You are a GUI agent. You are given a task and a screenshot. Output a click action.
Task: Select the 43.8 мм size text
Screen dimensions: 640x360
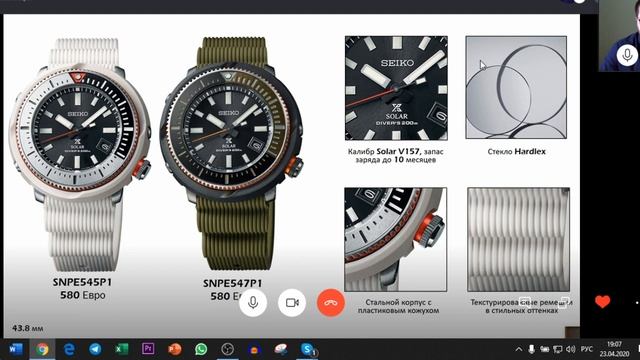[27, 328]
